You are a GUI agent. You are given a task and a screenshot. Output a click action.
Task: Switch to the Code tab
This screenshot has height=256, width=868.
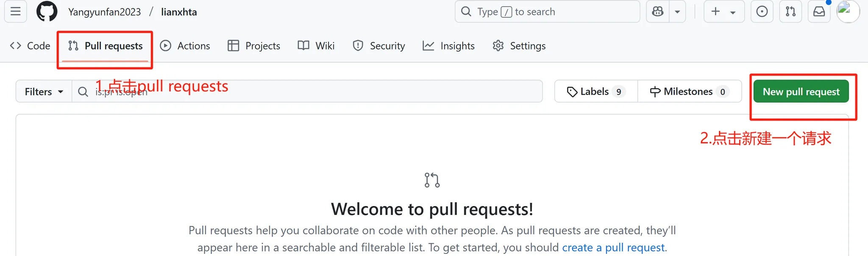pos(30,46)
